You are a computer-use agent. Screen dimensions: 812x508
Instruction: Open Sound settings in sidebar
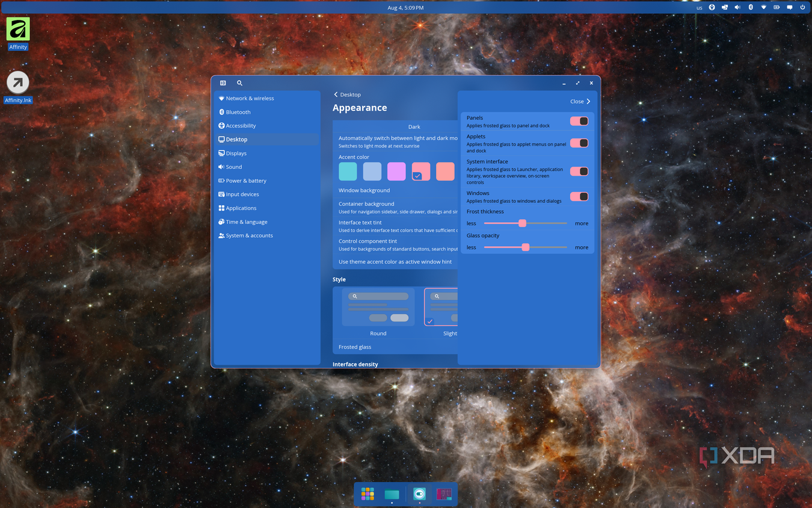point(266,167)
